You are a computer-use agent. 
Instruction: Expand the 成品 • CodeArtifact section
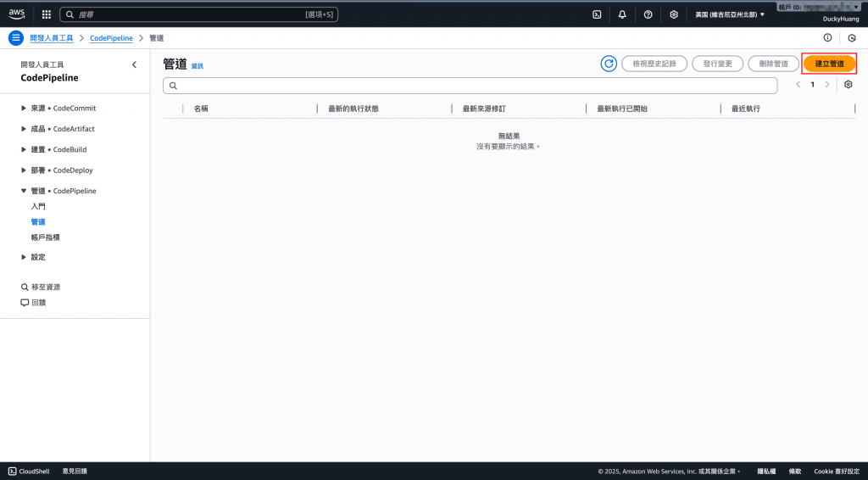coord(58,128)
